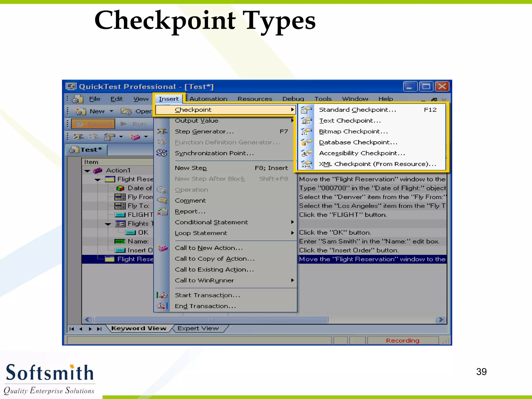Open the Tools menu
The width and height of the screenshot is (532, 399).
tap(323, 99)
